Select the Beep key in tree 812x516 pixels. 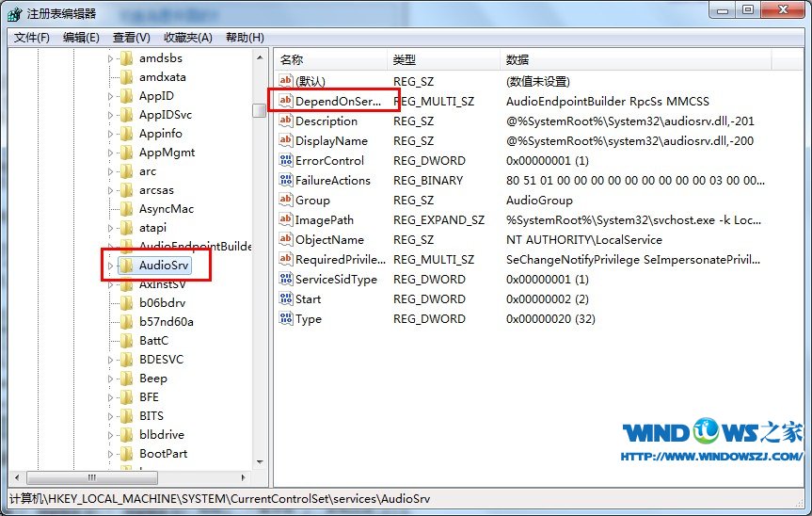coord(152,379)
